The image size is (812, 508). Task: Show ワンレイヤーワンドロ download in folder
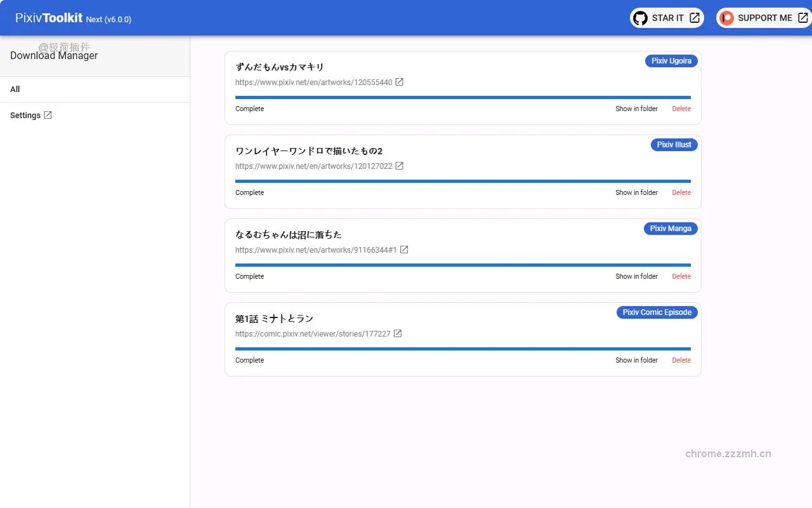pos(636,192)
